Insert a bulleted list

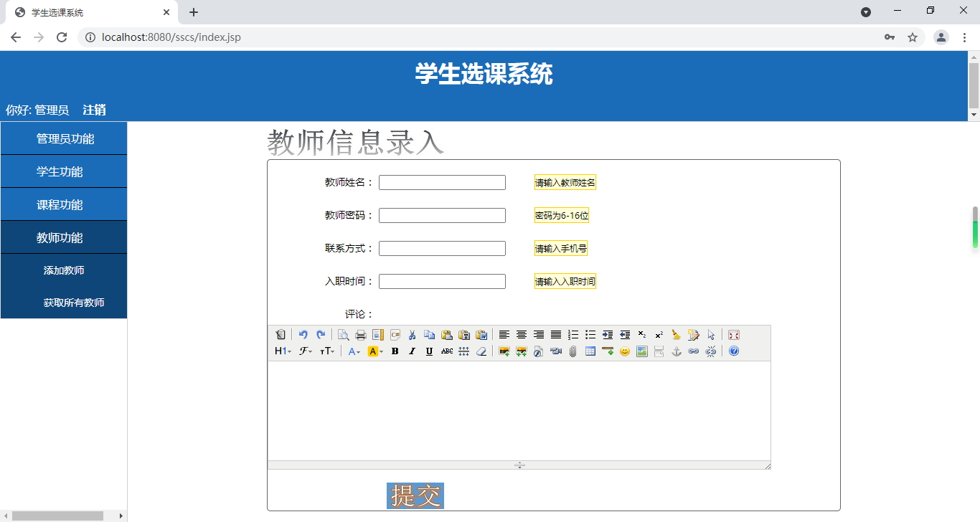(590, 335)
